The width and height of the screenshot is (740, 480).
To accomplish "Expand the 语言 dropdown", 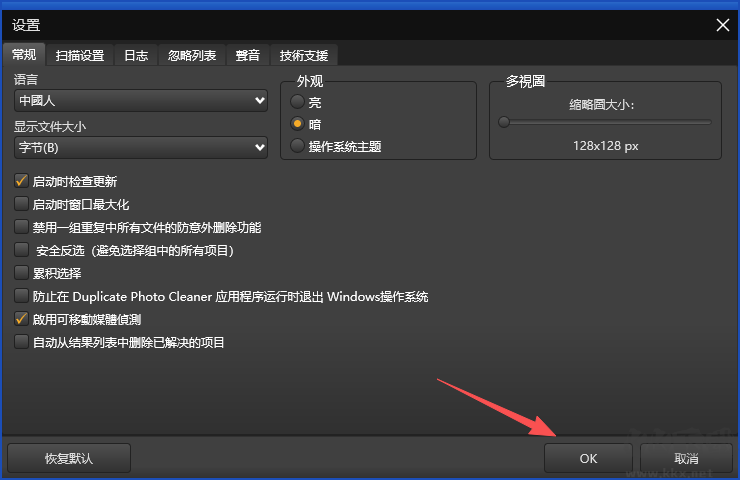I will [x=141, y=101].
